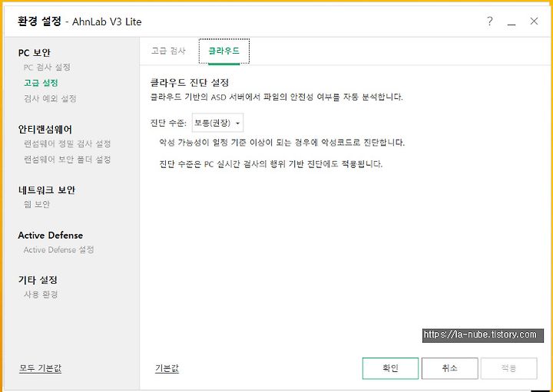Click the Active Defense section heading
Viewport: 553px width, 392px height.
pyautogui.click(x=51, y=236)
